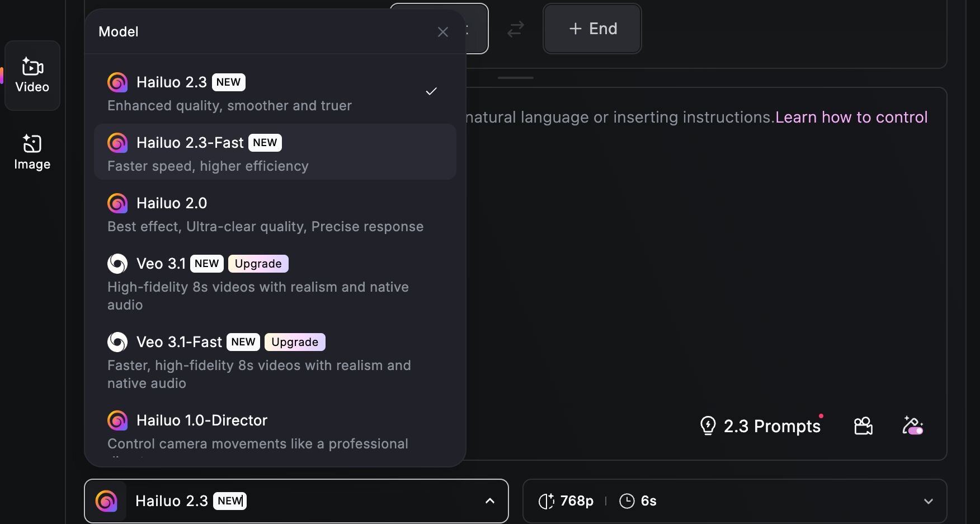
Task: Collapse the model dropdown using chevron arrow
Action: (x=489, y=501)
